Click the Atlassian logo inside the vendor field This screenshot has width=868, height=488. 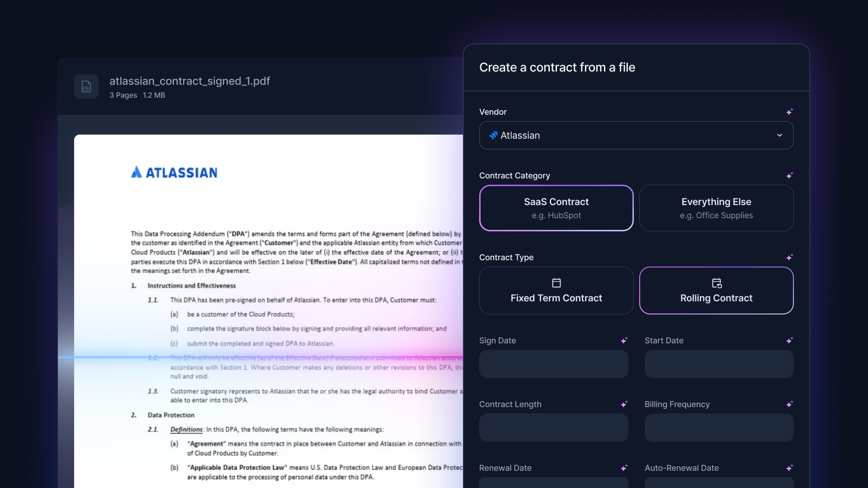pyautogui.click(x=493, y=135)
